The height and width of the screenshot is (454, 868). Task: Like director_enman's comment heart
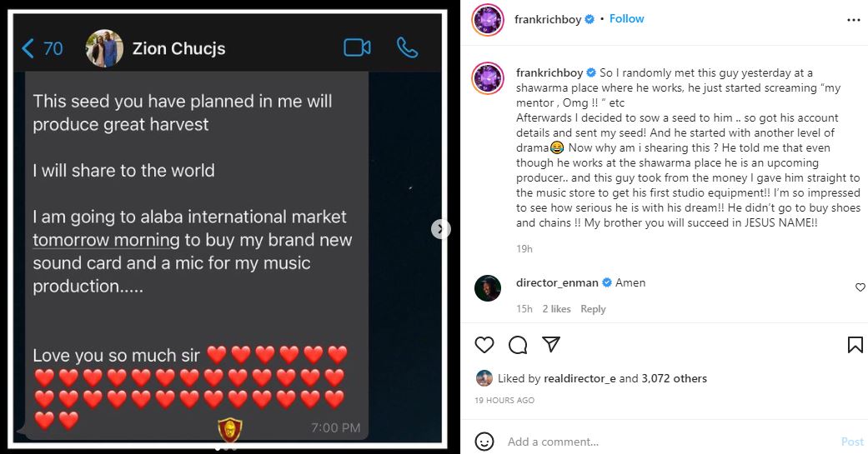860,287
